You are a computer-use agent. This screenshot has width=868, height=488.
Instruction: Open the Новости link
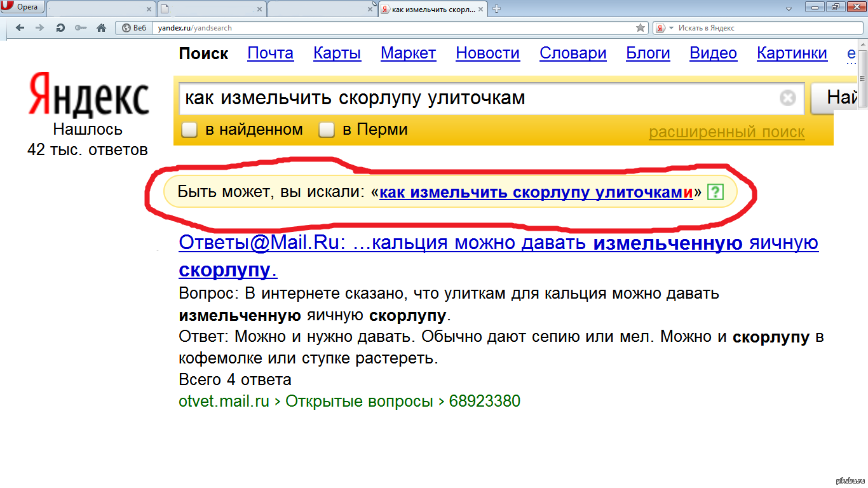coord(488,53)
